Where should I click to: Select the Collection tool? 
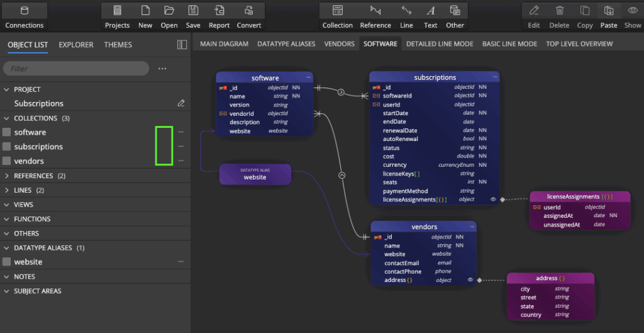(338, 11)
